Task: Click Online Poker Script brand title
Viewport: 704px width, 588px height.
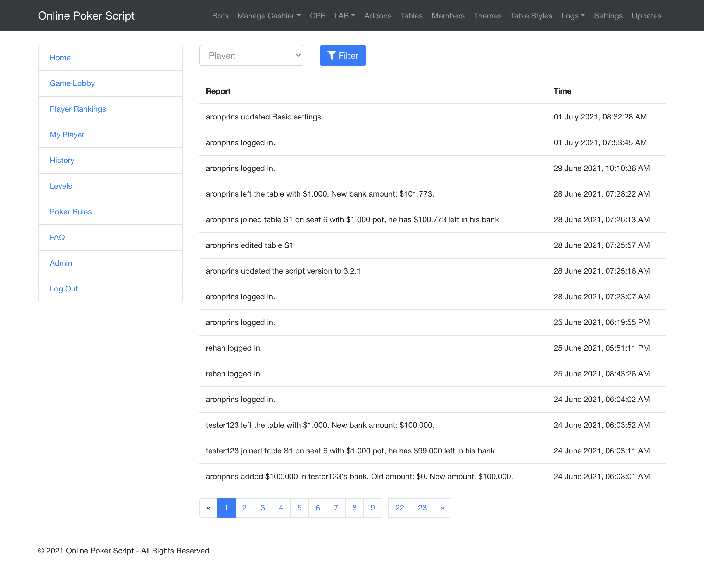Action: 86,16
